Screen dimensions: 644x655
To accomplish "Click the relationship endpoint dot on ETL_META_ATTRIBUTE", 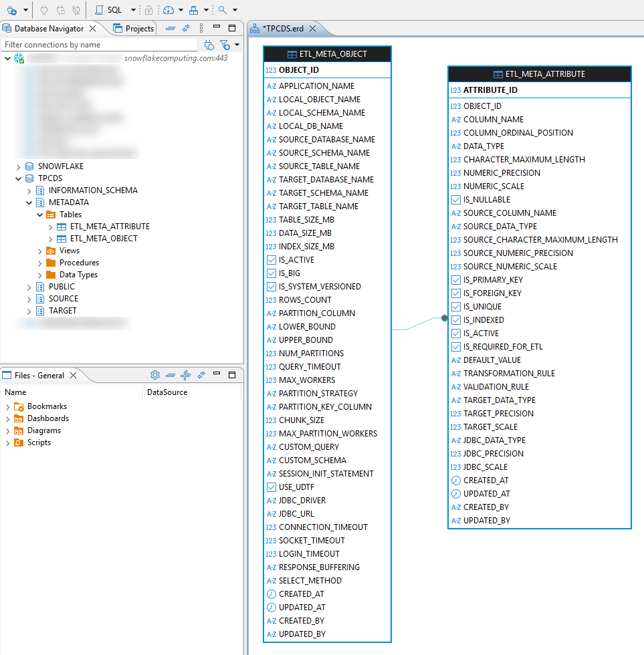I will 444,319.
